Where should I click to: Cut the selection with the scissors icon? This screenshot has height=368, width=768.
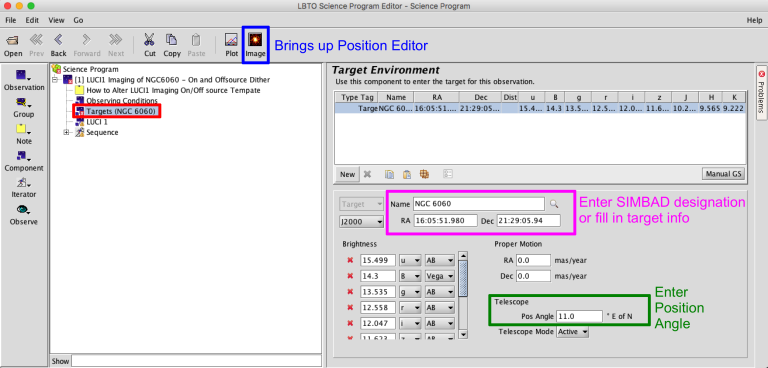click(x=149, y=40)
